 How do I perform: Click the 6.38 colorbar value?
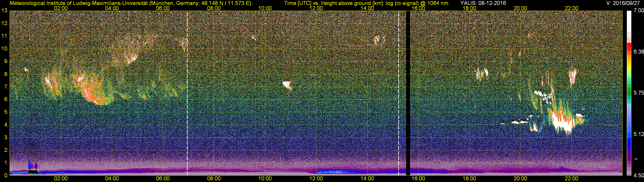coord(638,52)
